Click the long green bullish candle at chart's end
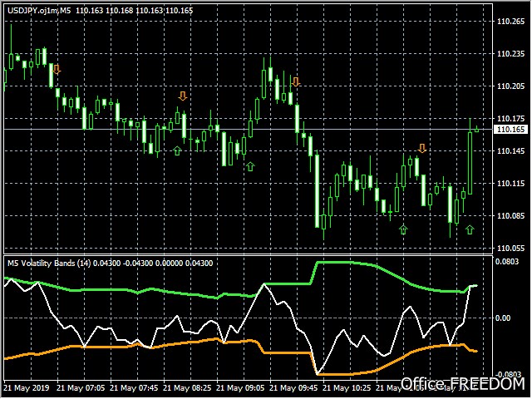Screen dimensions: 532x399 (470, 163)
